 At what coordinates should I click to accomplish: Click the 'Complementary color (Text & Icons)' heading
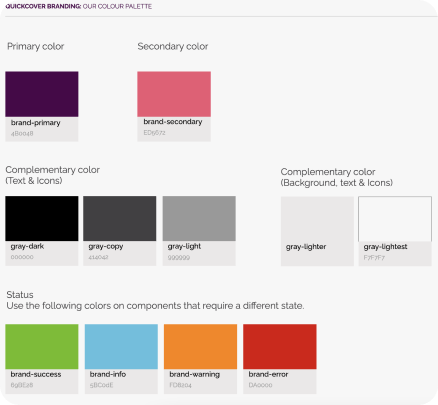52,175
